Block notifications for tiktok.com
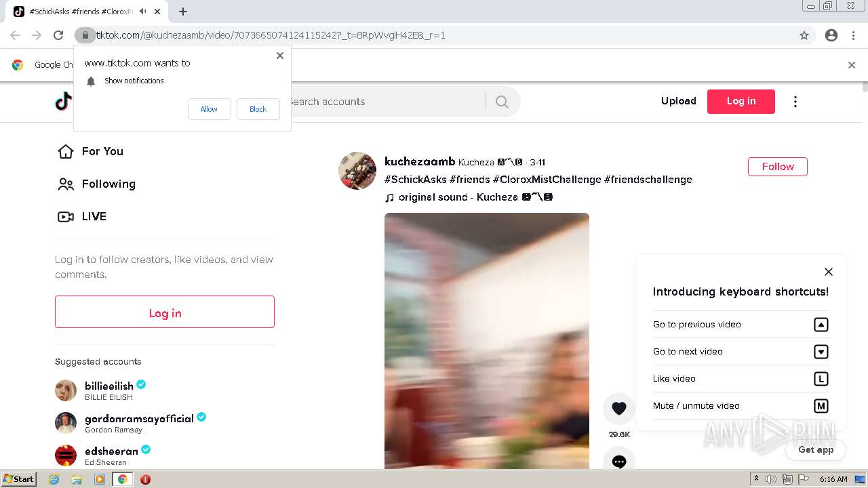Viewport: 868px width, 488px height. tap(258, 109)
